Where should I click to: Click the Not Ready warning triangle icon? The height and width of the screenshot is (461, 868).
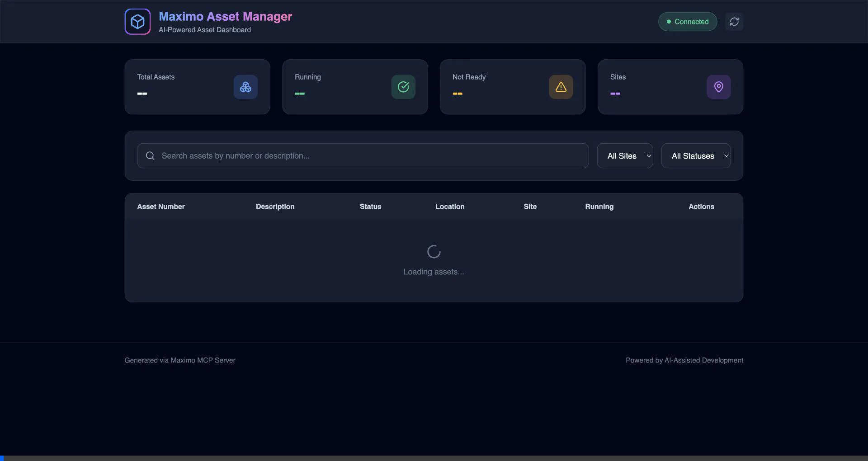[561, 87]
